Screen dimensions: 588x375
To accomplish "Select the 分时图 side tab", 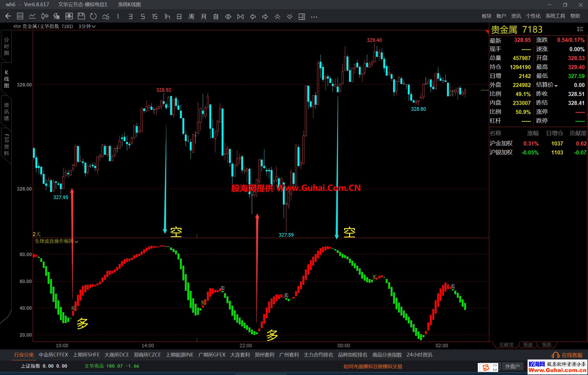I will 6,46.
